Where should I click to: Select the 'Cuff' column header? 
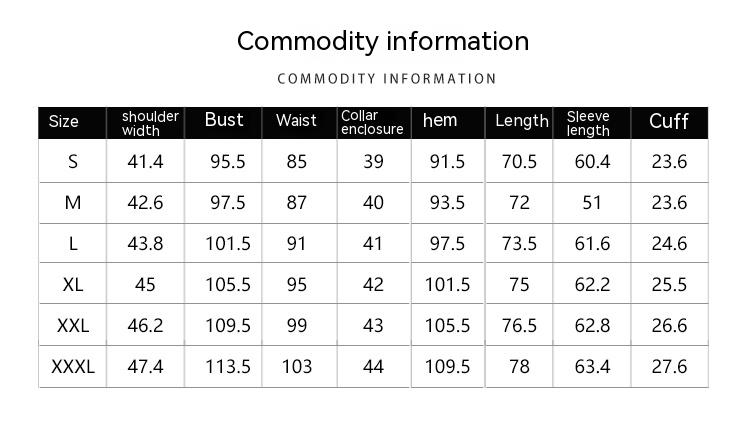pos(669,121)
